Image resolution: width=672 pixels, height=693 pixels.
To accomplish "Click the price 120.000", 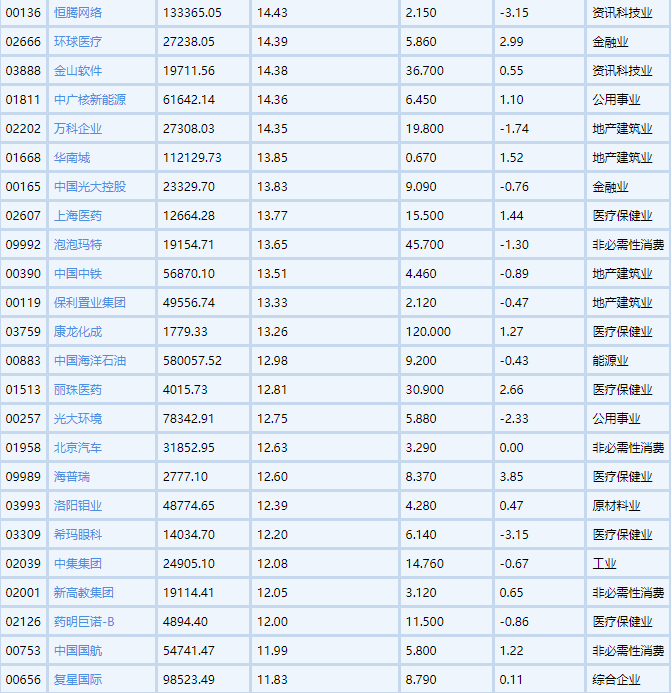I will click(428, 331).
